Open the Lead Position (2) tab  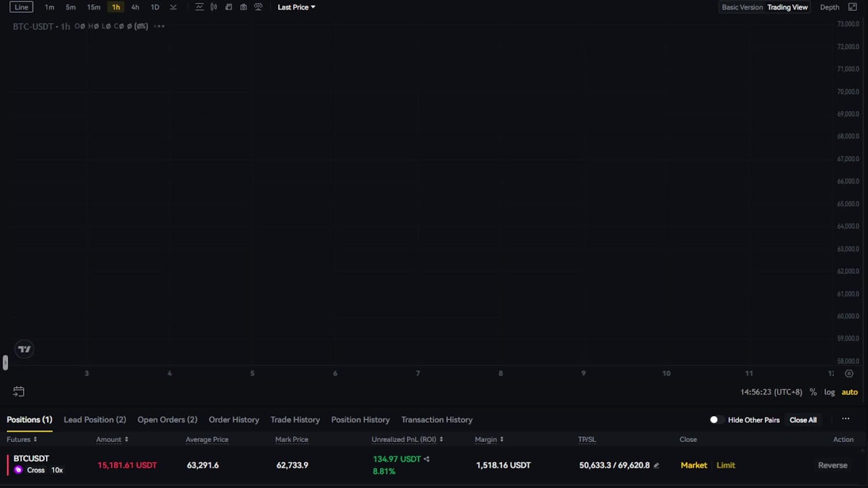(95, 420)
